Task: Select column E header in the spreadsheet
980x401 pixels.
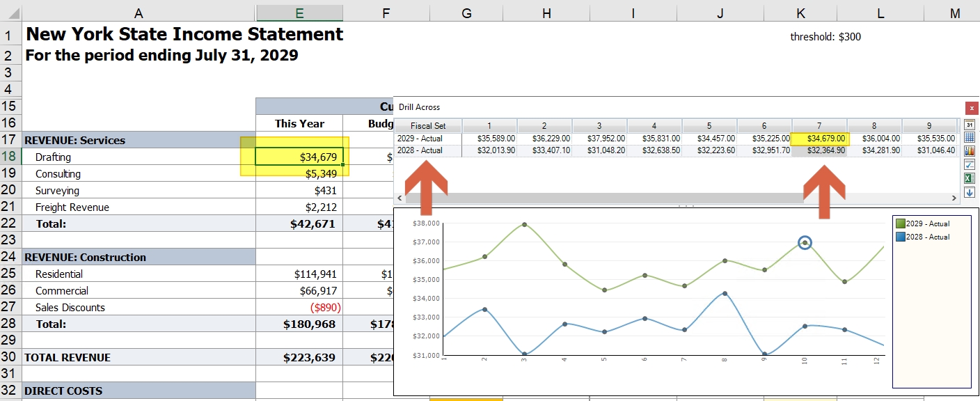Action: pyautogui.click(x=299, y=11)
